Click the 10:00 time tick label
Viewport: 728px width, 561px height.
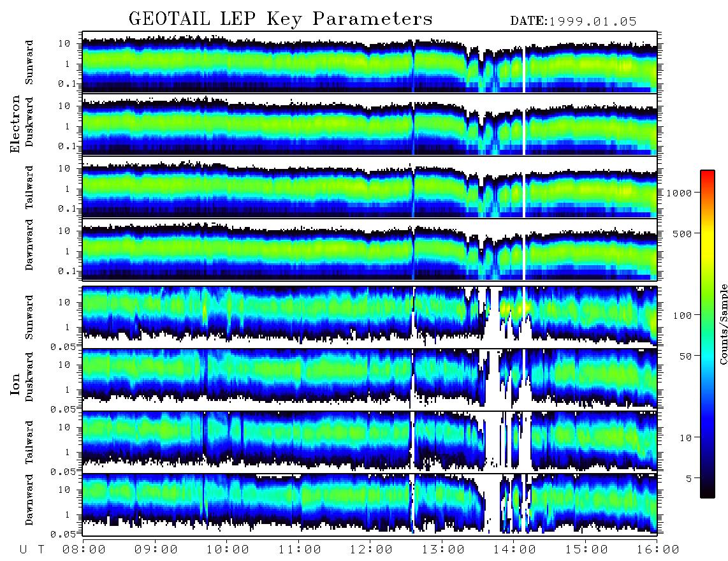(x=228, y=550)
